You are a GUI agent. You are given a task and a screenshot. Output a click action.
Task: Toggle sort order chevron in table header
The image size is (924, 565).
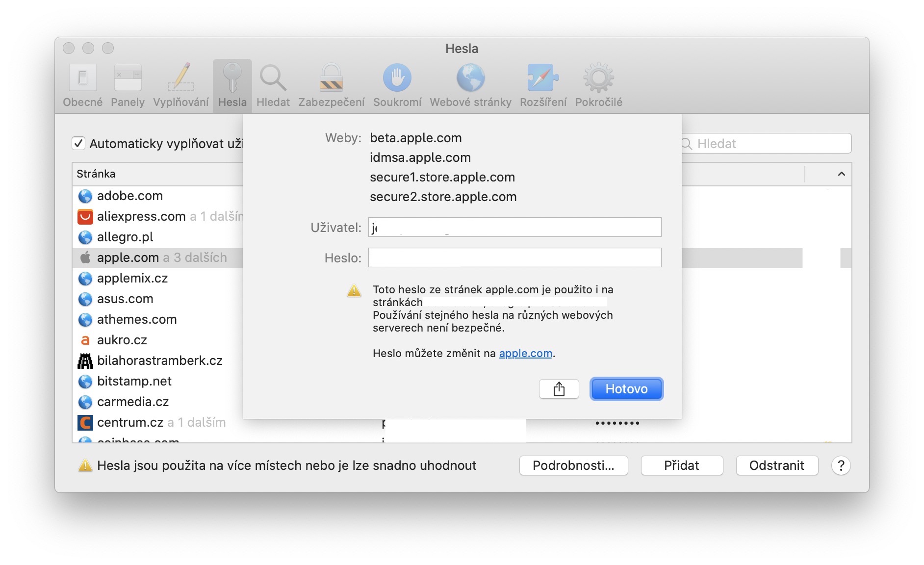click(x=842, y=174)
